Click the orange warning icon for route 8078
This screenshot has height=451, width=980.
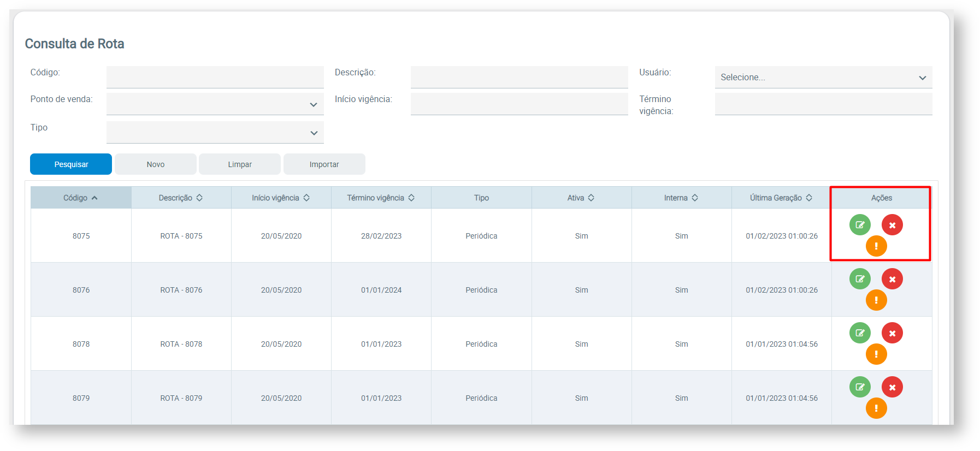point(876,354)
